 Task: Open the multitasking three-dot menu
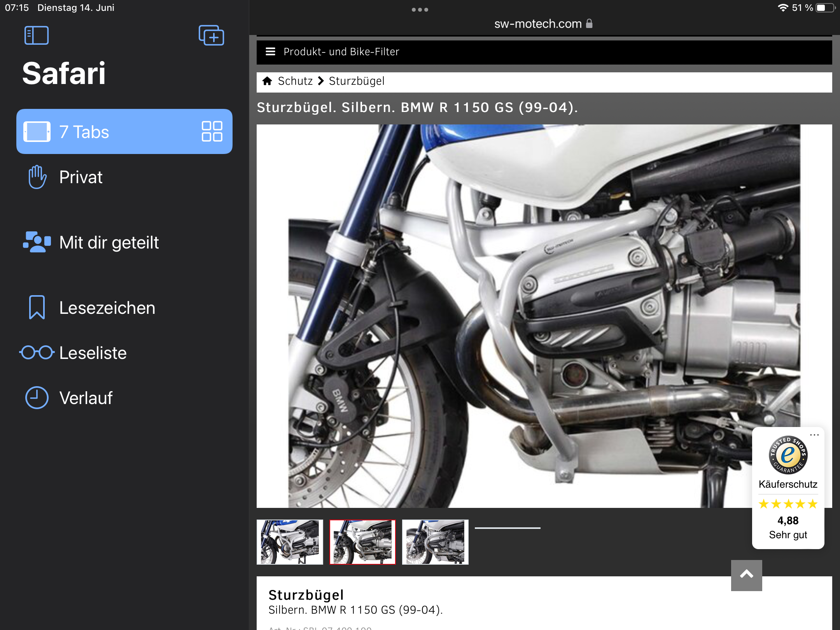click(x=420, y=10)
